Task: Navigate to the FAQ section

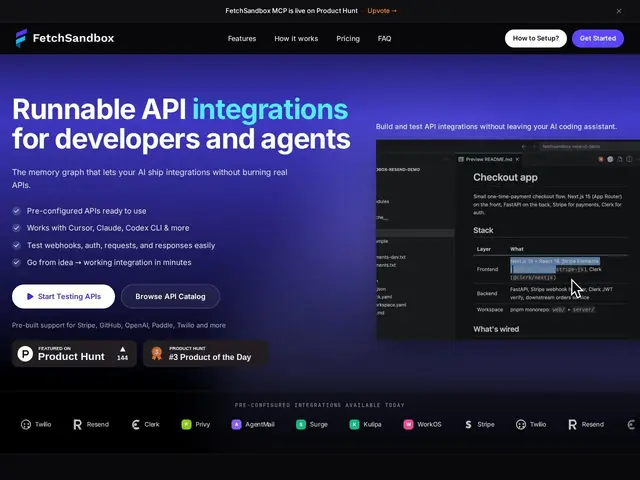Action: tap(384, 38)
